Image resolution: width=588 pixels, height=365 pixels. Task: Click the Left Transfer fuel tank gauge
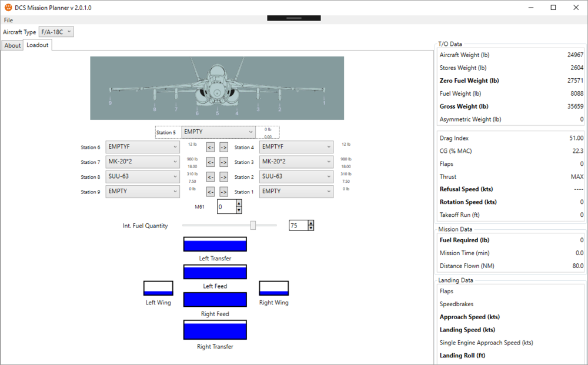[215, 244]
